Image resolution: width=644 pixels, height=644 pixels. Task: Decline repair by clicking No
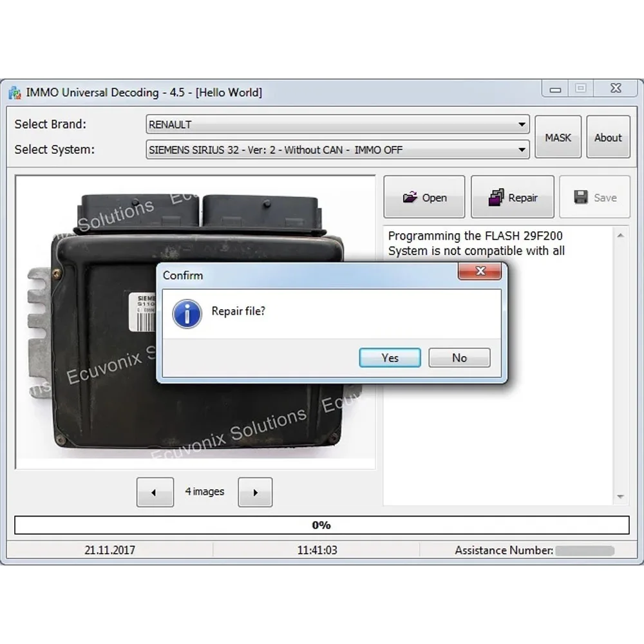click(459, 357)
